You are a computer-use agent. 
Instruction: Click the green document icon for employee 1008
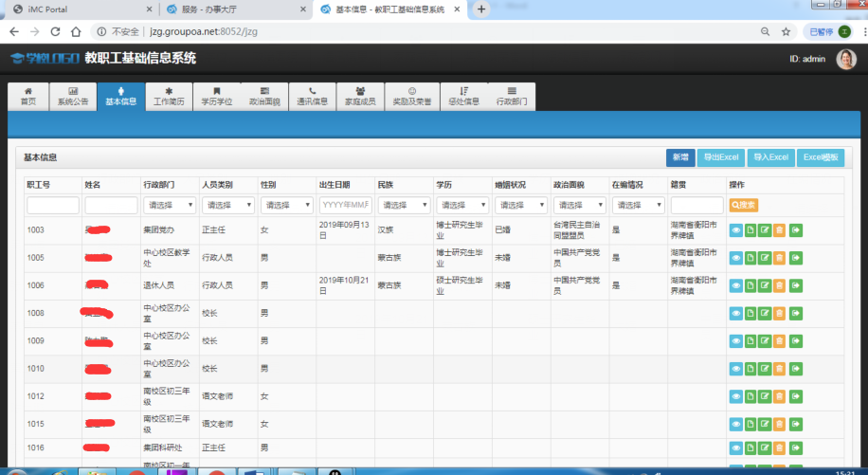click(x=750, y=313)
